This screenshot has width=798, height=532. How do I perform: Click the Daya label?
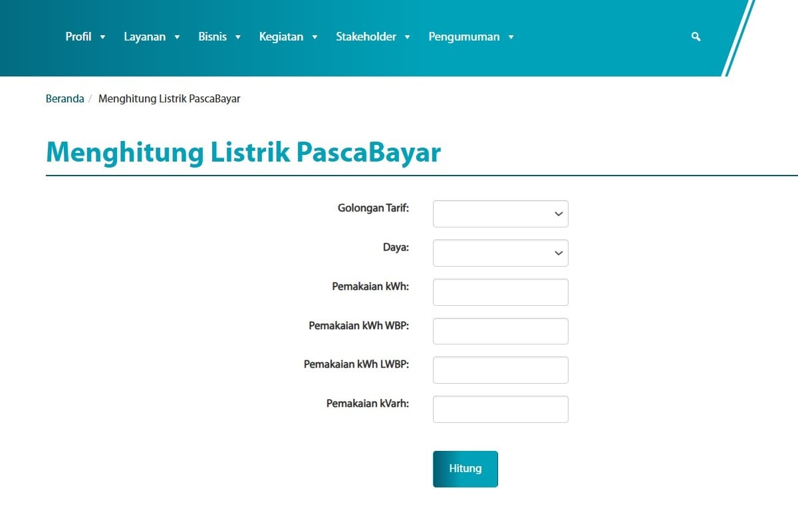coord(396,247)
